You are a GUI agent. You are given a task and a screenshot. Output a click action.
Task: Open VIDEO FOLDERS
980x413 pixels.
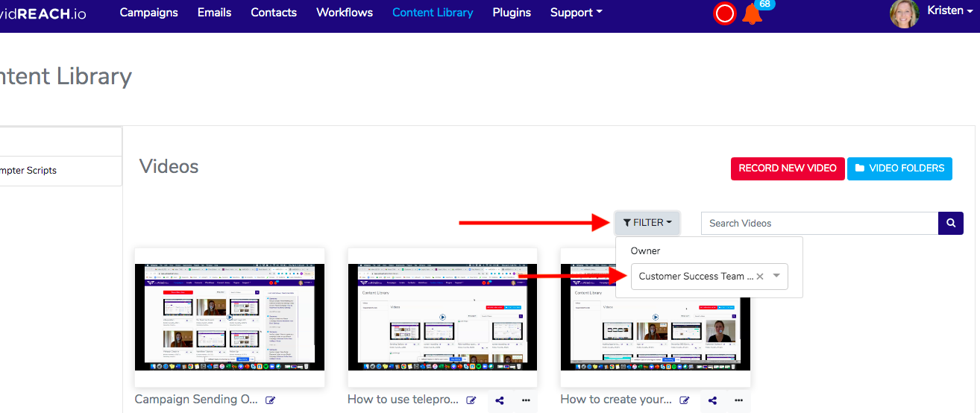click(x=899, y=168)
